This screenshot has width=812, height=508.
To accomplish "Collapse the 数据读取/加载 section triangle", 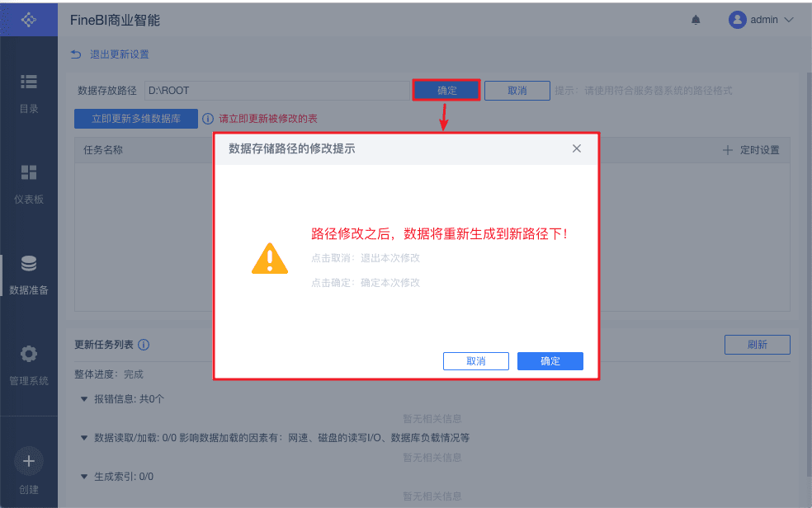I will pyautogui.click(x=84, y=438).
